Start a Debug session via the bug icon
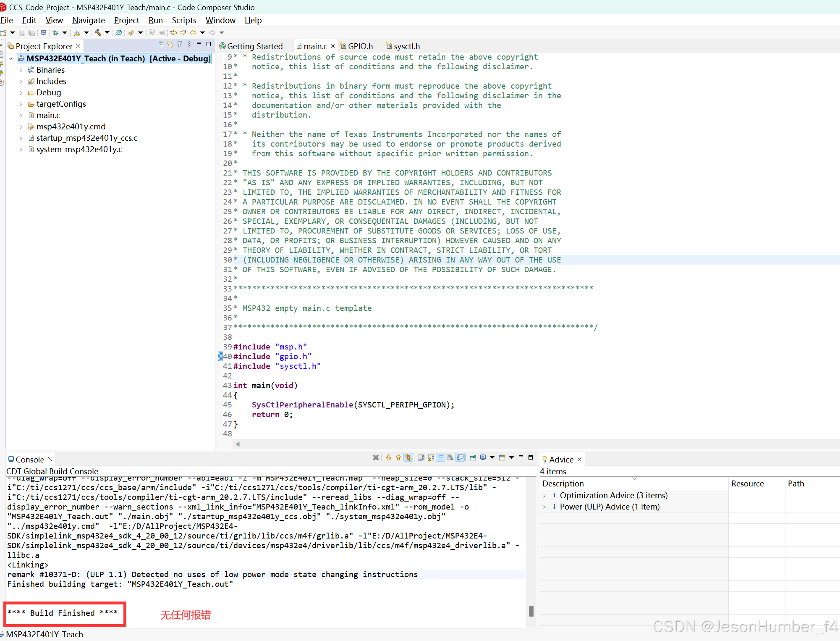 tap(55, 33)
